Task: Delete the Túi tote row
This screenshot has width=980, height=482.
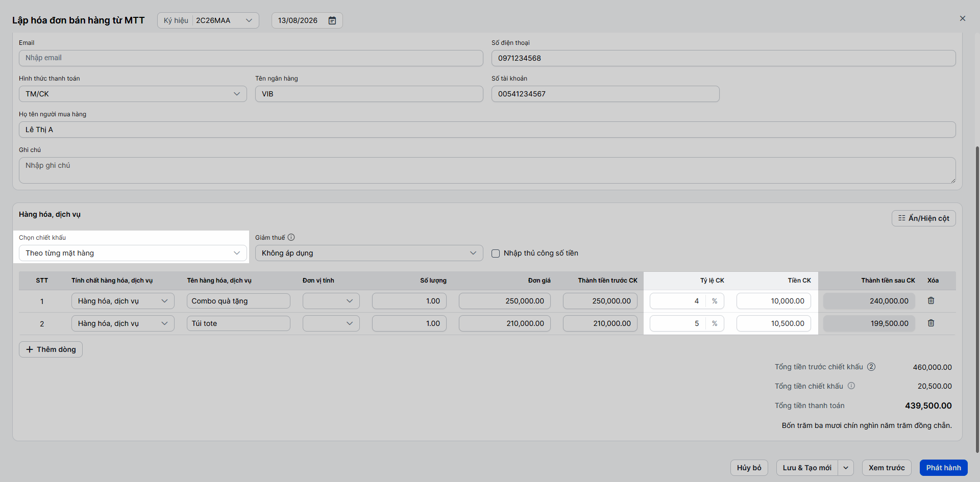Action: (x=931, y=323)
